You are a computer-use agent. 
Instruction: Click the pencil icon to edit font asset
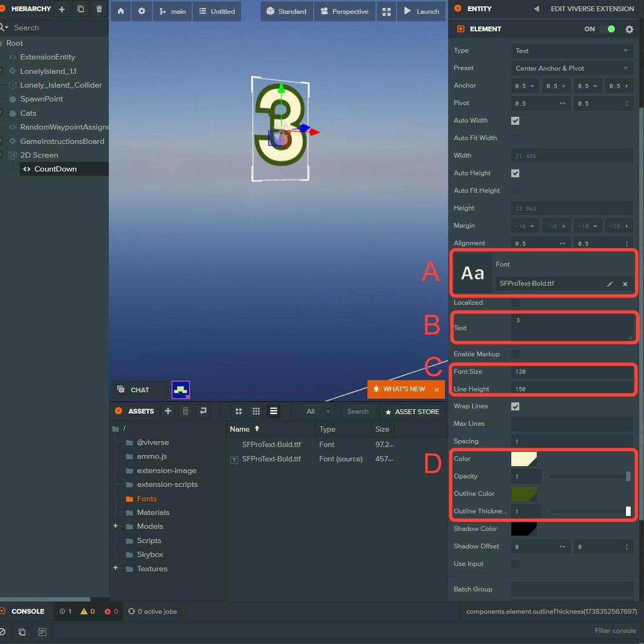(x=610, y=284)
